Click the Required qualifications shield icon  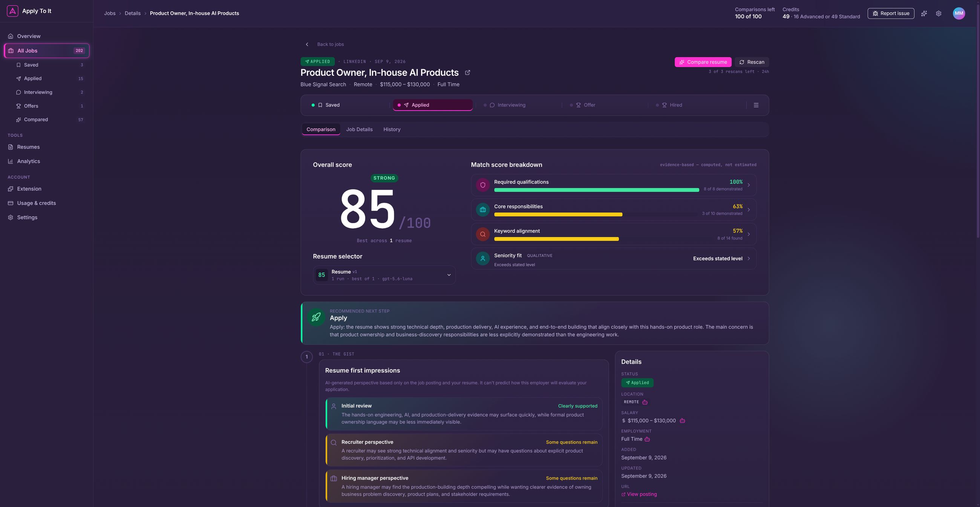[483, 185]
